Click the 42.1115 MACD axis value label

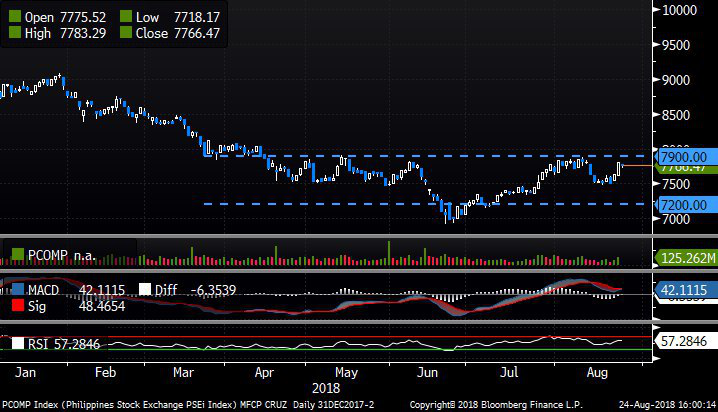click(684, 288)
